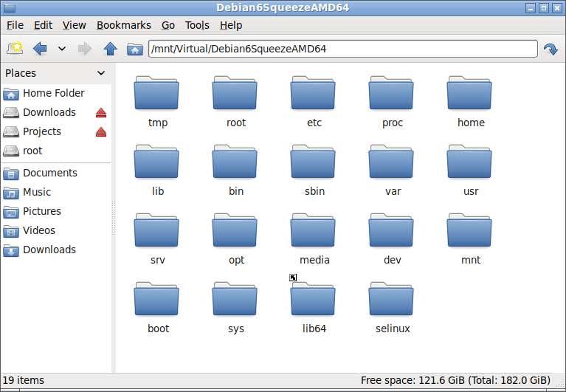Click the location path input field
The height and width of the screenshot is (392, 566).
(343, 49)
